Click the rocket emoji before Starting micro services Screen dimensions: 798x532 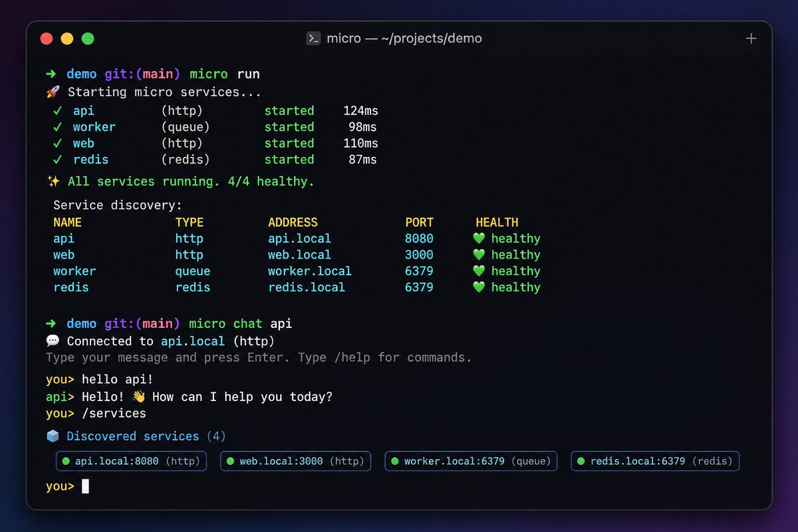click(x=53, y=92)
